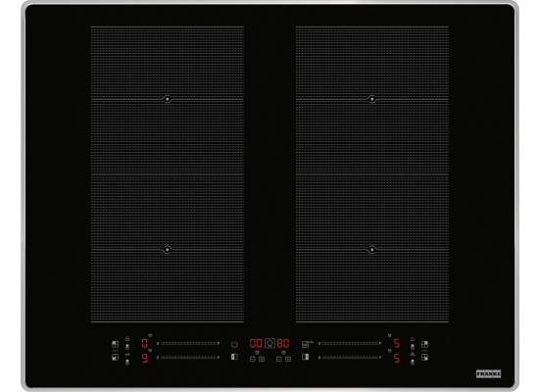Tap the rear-left cooking zone center marker
The width and height of the screenshot is (539, 392).
click(167, 99)
